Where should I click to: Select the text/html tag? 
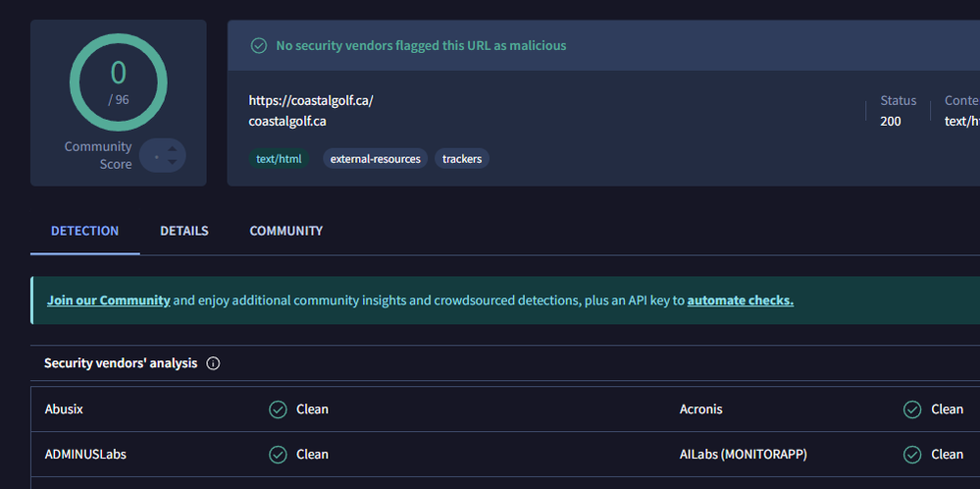279,158
